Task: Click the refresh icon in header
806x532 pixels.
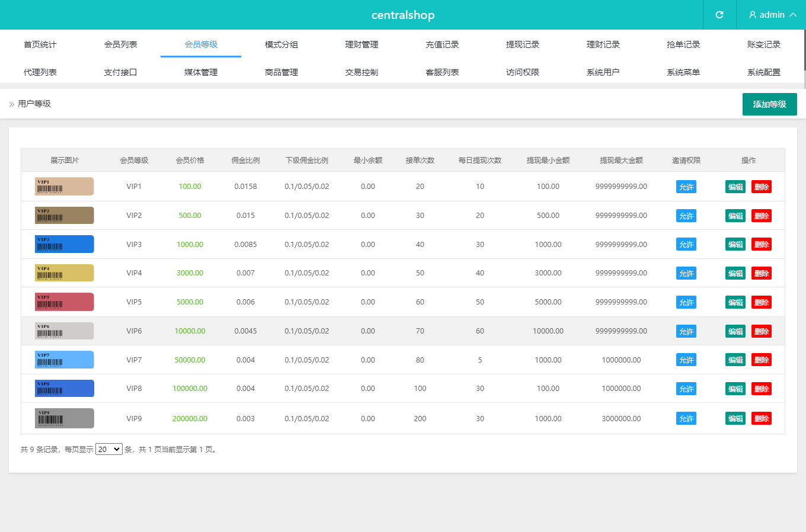Action: pyautogui.click(x=719, y=15)
